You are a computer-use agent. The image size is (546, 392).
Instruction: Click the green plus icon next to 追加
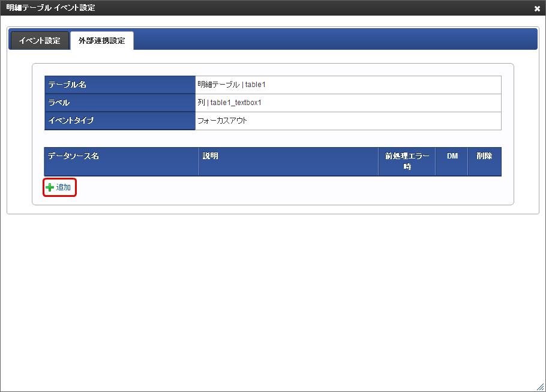[50, 187]
